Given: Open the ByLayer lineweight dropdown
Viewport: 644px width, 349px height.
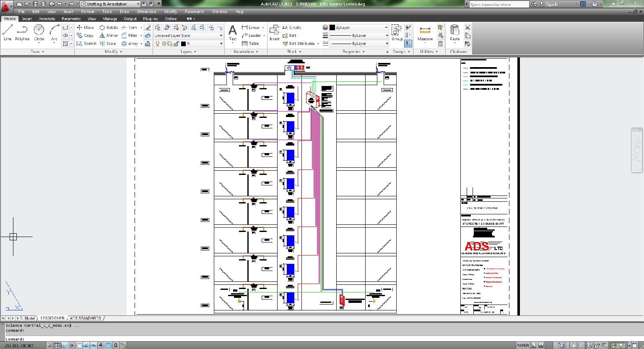Looking at the screenshot, I should tap(359, 36).
